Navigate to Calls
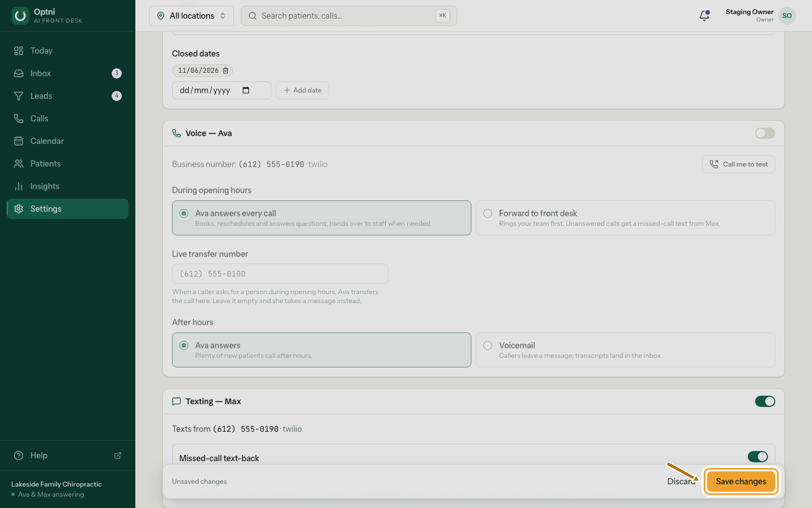 point(68,119)
